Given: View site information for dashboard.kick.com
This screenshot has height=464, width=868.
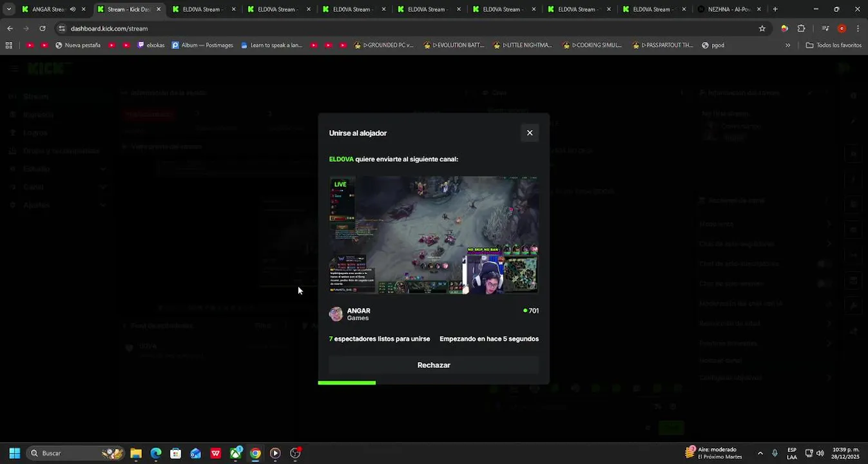Looking at the screenshot, I should click(x=62, y=28).
